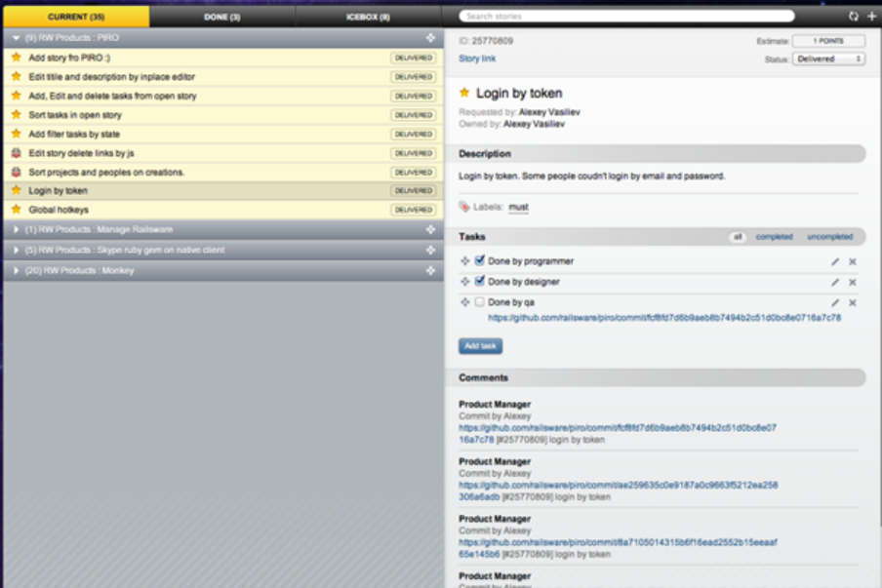Show all tasks filter

point(738,237)
